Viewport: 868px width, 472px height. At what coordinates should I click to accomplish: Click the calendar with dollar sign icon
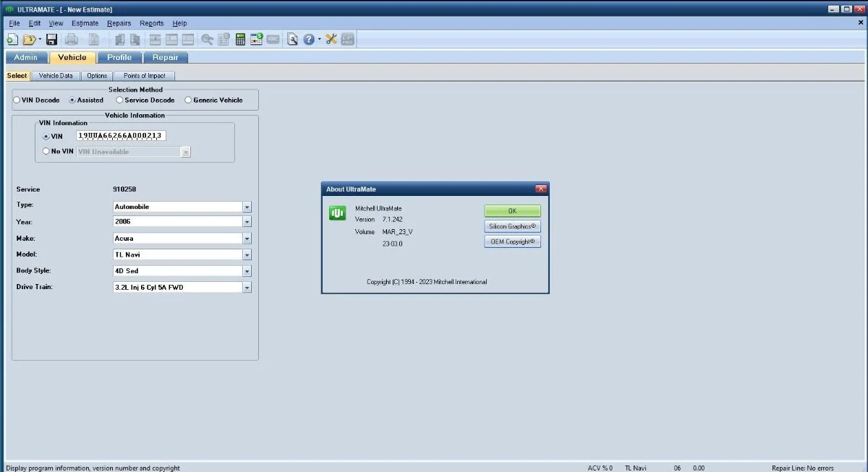tap(257, 40)
